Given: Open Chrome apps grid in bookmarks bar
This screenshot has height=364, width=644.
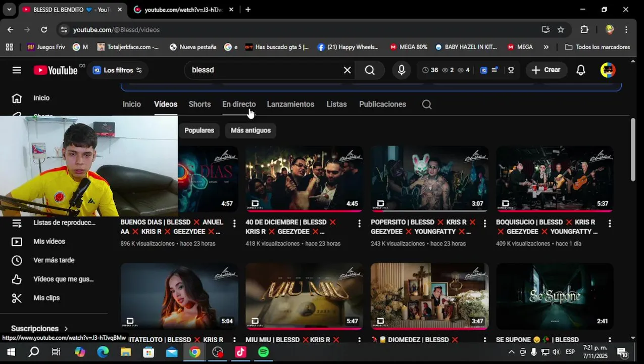Looking at the screenshot, I should [9, 47].
